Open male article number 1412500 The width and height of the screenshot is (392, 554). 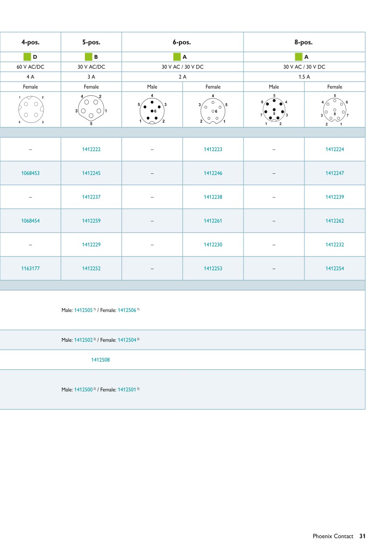[83, 390]
